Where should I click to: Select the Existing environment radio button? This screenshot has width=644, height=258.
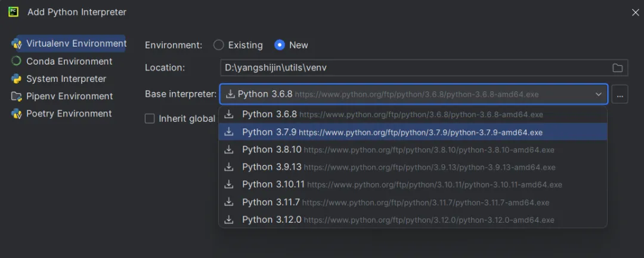[219, 45]
